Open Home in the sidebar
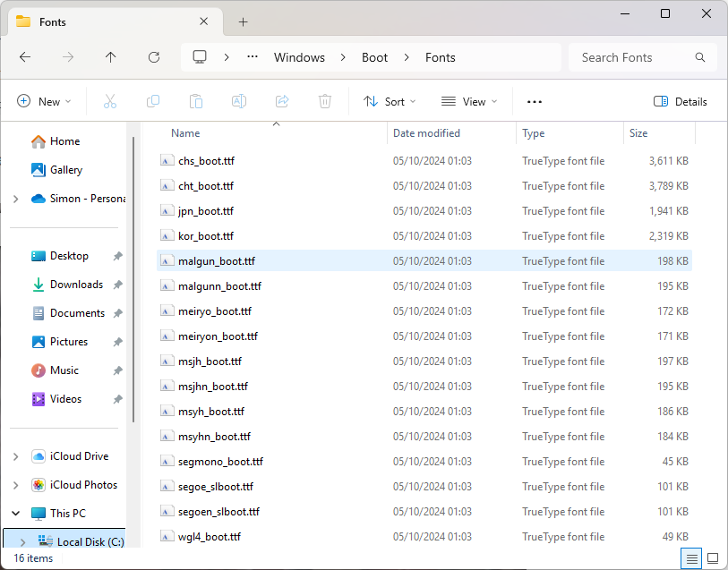This screenshot has height=570, width=728. [x=65, y=141]
